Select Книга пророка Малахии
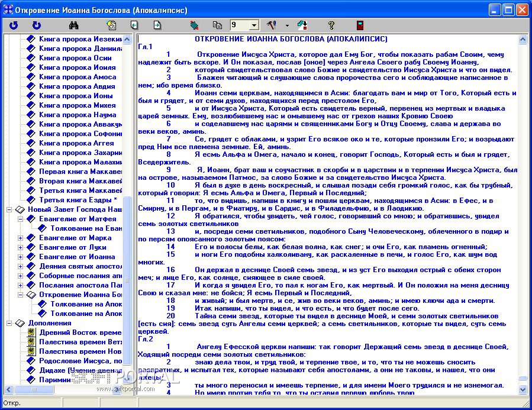 point(80,162)
